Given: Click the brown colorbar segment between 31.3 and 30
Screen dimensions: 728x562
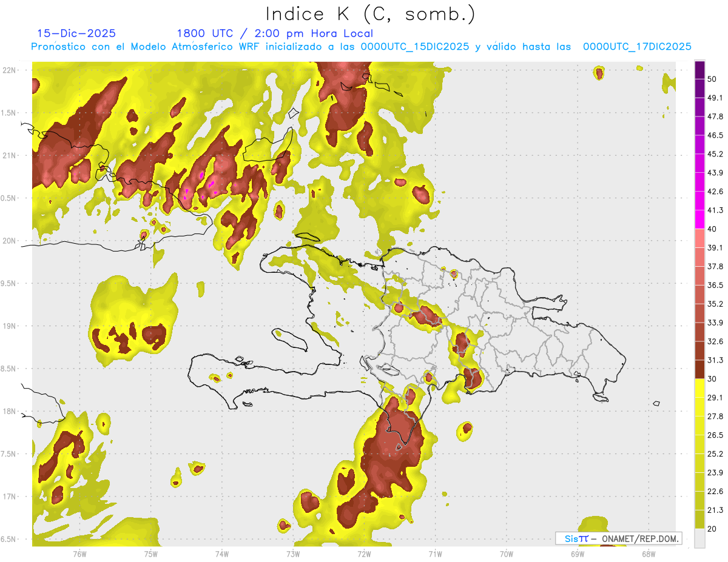Looking at the screenshot, I should point(700,369).
